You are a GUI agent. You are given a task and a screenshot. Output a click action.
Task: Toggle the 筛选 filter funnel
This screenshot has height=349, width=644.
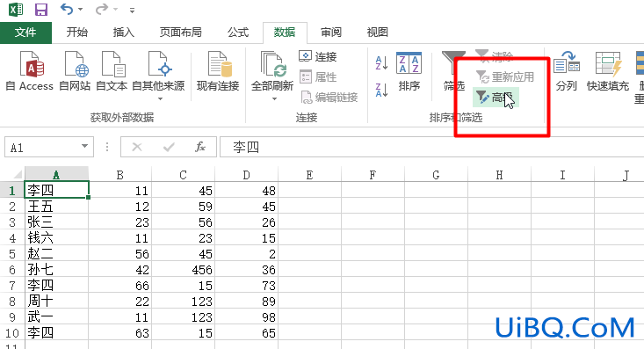453,70
